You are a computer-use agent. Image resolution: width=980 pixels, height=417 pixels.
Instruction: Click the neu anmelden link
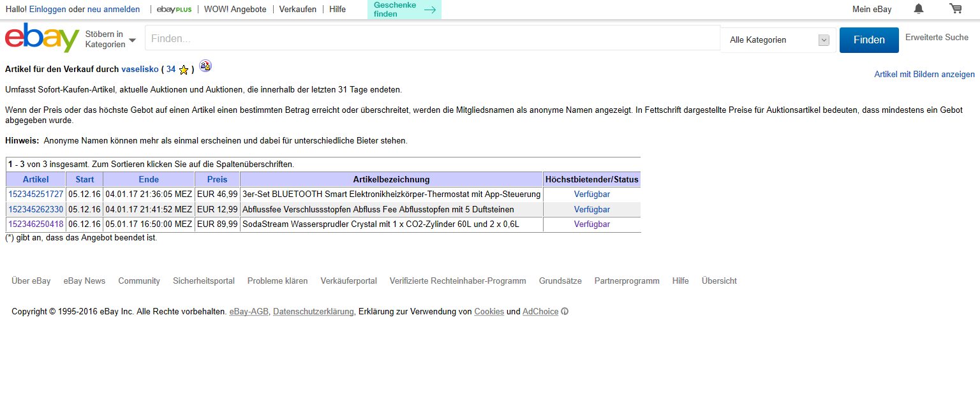click(114, 9)
